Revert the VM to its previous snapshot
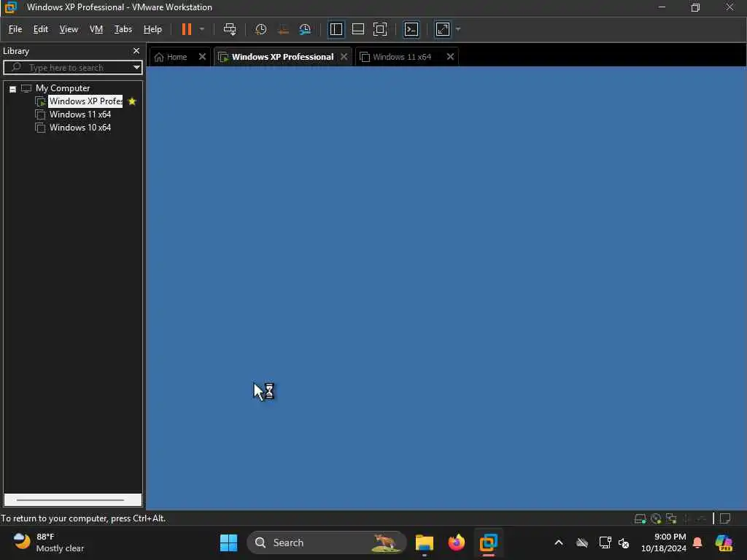This screenshot has width=747, height=560. click(283, 29)
